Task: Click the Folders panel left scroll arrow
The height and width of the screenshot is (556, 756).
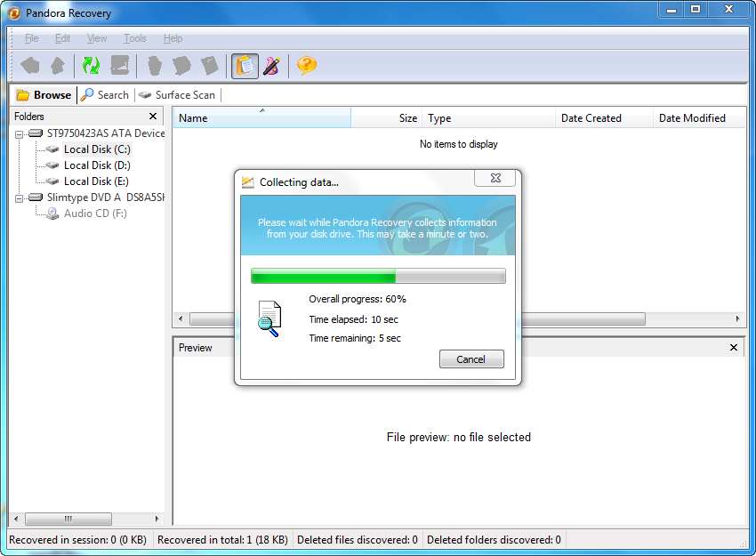Action: coord(16,519)
